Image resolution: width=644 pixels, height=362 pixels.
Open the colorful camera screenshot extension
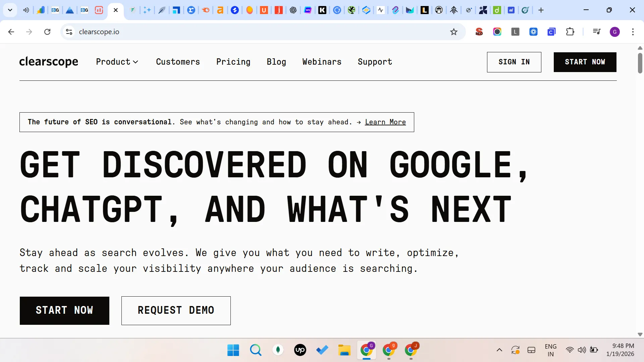tap(497, 32)
